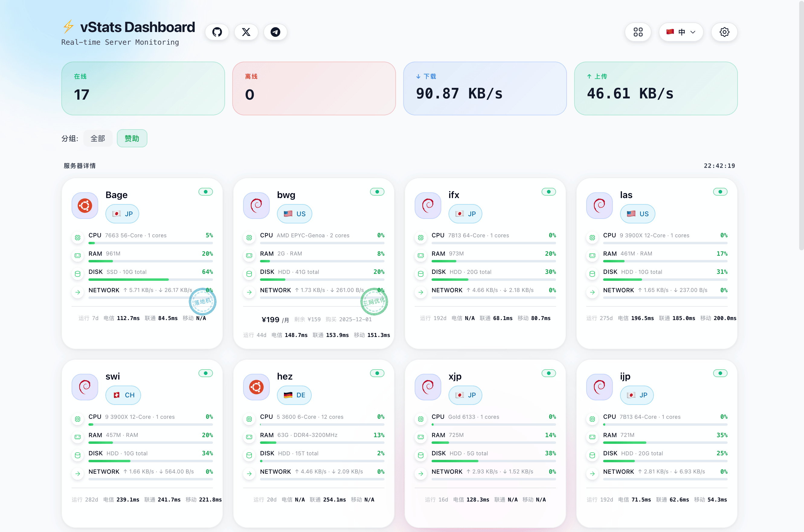
Task: Click the Ubuntu logo on Bage card
Action: (x=85, y=206)
